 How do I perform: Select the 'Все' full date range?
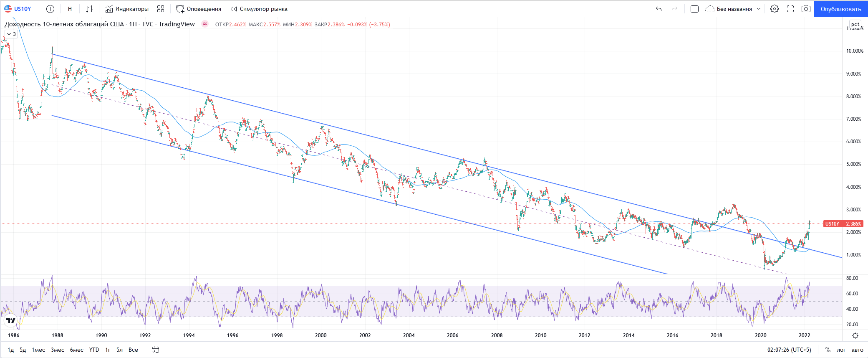[x=133, y=350]
